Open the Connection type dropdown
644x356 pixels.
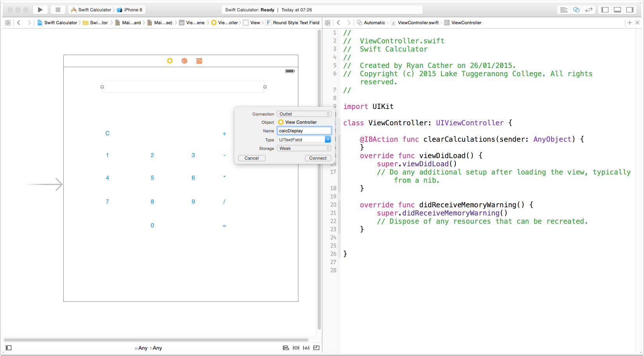[304, 114]
